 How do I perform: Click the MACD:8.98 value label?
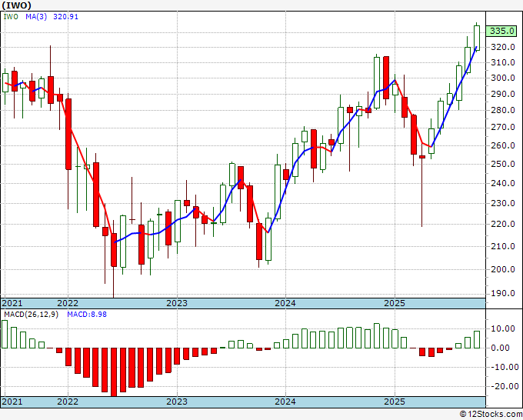87,315
